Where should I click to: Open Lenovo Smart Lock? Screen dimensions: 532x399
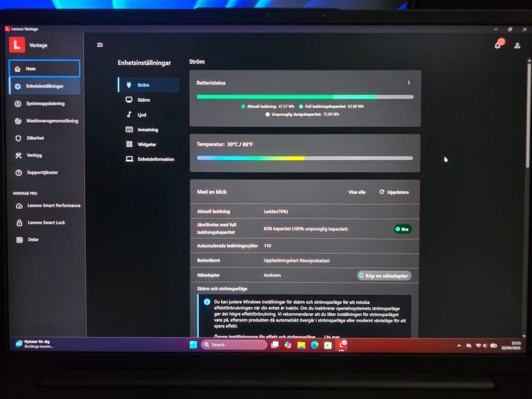(47, 223)
